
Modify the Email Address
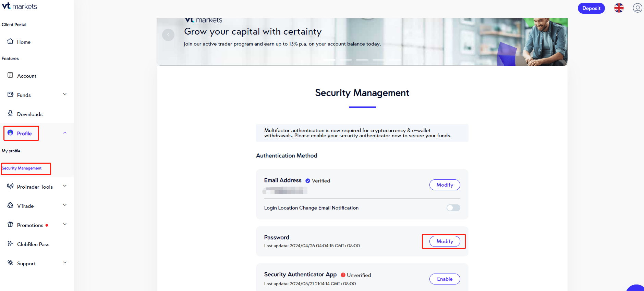[445, 185]
